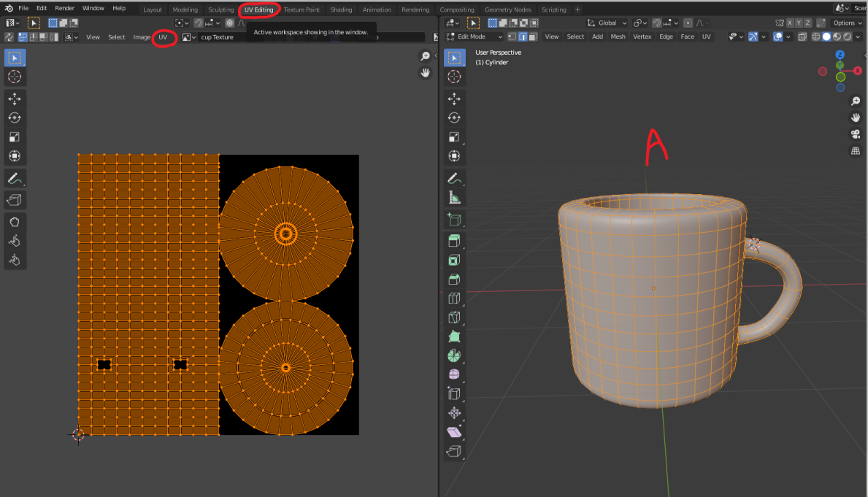Select the Extrude Region tool in 3D viewport
The width and height of the screenshot is (868, 497).
pyautogui.click(x=454, y=240)
